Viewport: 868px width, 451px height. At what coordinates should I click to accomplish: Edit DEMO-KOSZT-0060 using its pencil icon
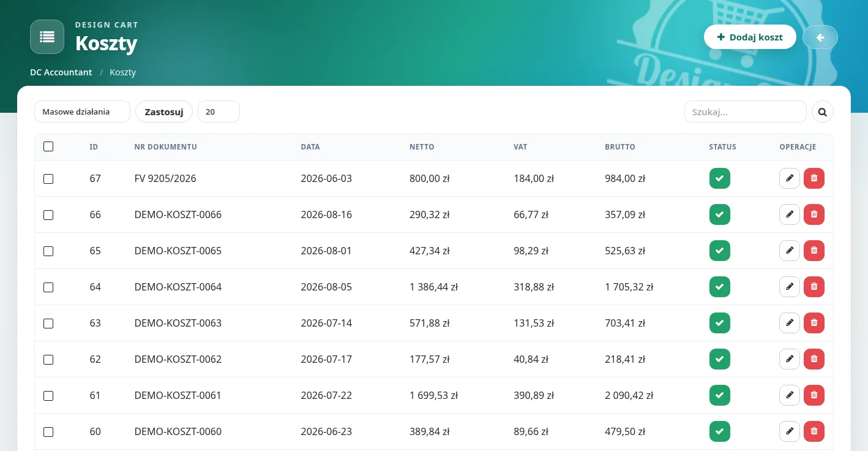(790, 431)
